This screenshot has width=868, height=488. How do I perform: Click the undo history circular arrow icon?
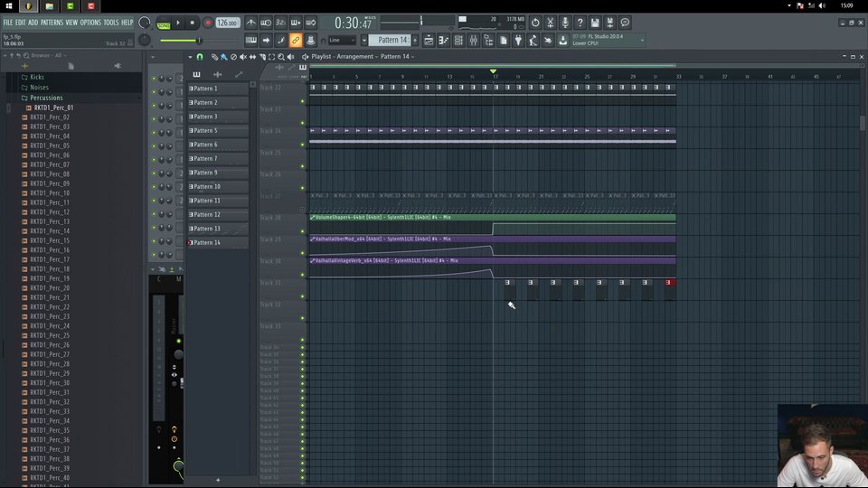click(x=534, y=23)
